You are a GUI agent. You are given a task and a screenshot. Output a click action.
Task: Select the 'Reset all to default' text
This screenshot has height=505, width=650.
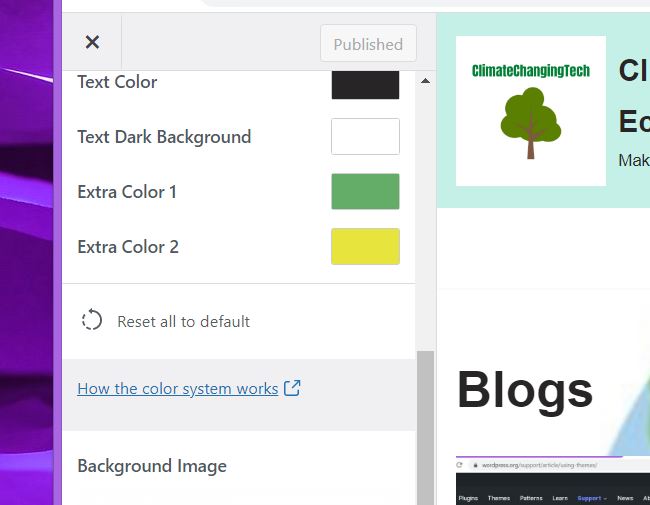[183, 322]
